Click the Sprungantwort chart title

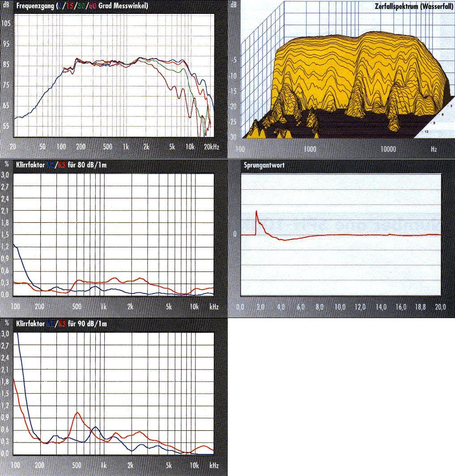point(264,165)
